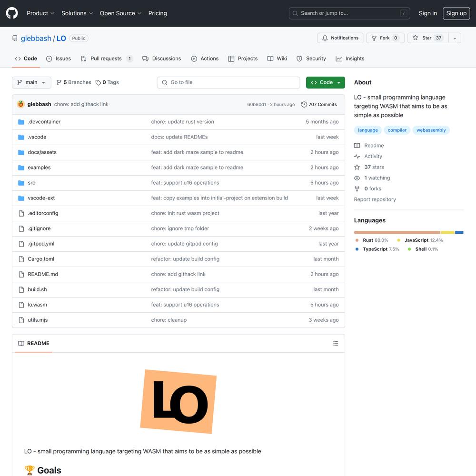Click the Sign up button
Screen dimensions: 476x476
click(x=456, y=13)
